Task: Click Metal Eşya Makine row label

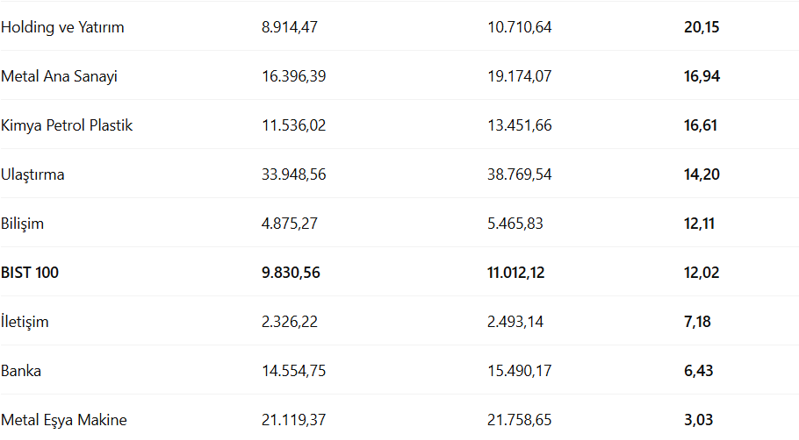Action: click(x=64, y=420)
